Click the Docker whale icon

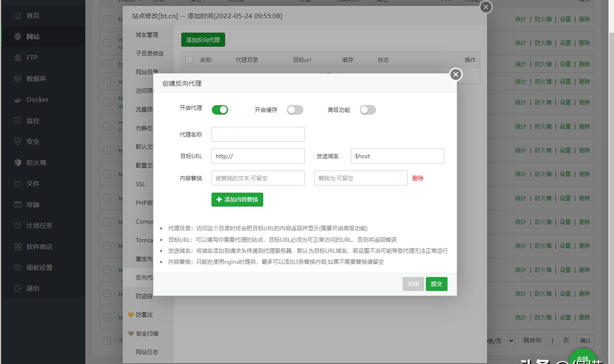[x=18, y=100]
